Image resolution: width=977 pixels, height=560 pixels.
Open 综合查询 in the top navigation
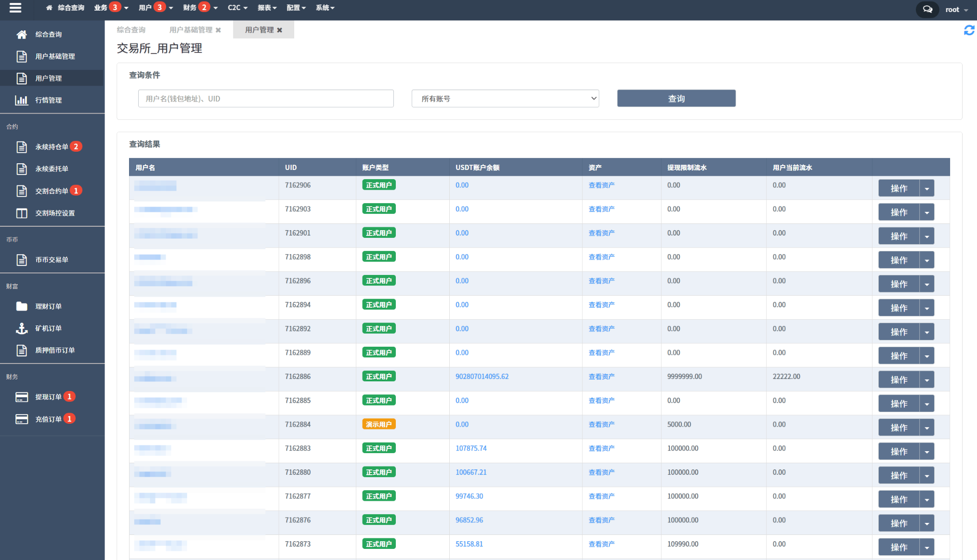coord(71,8)
